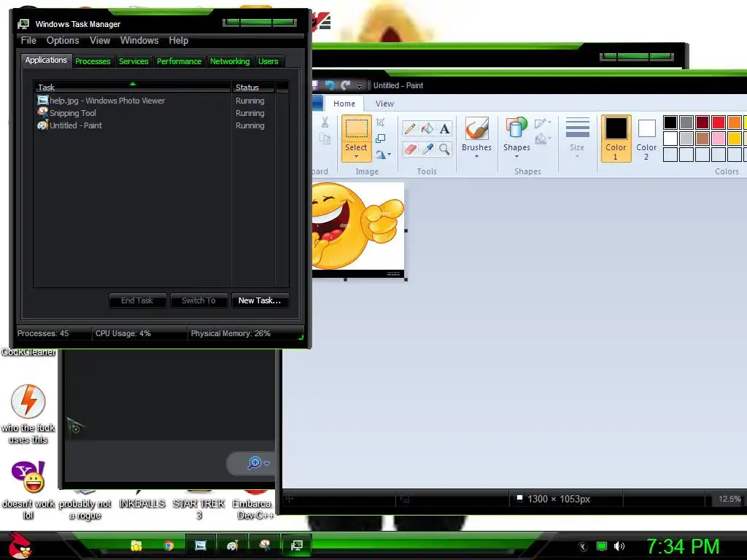Open the File menu in Task Manager
Screen dimensions: 747x560
click(28, 41)
